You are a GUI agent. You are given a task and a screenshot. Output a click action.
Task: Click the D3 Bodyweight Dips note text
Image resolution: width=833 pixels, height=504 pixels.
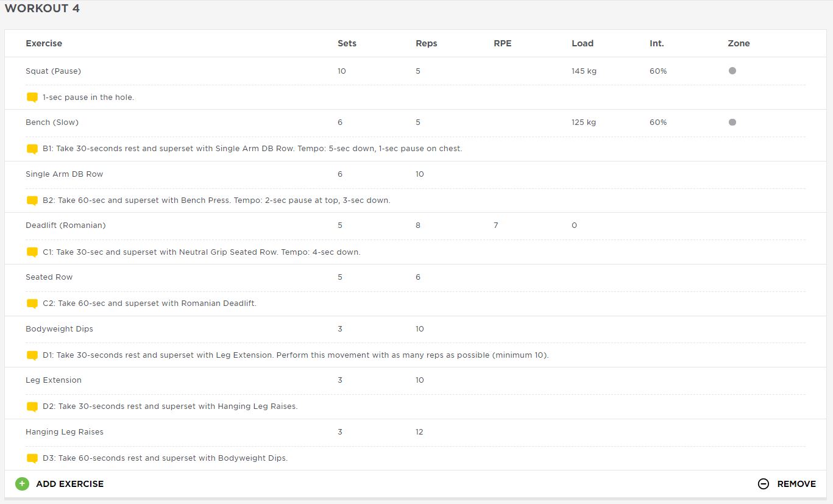click(165, 458)
